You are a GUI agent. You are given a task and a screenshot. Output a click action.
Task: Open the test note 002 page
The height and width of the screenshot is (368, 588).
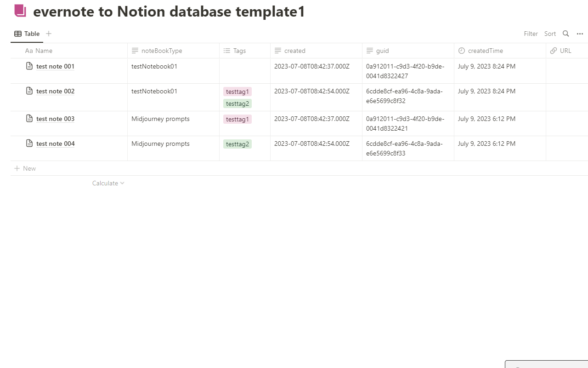[55, 91]
